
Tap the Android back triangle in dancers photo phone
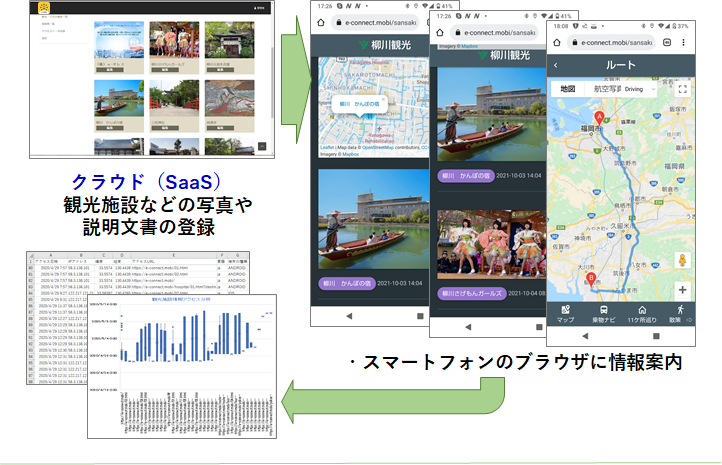point(468,327)
